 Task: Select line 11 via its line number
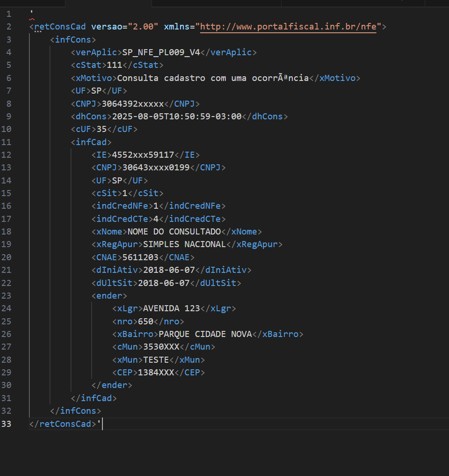[x=7, y=142]
